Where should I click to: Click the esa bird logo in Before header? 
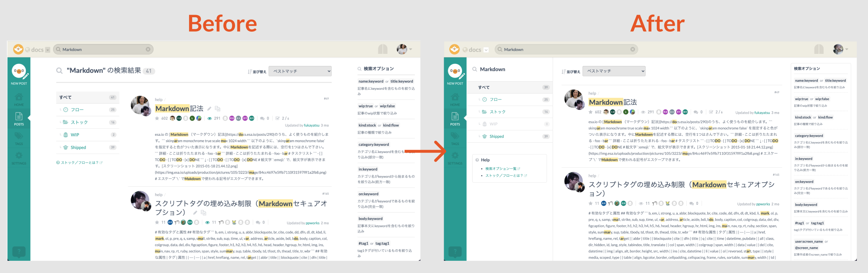18,49
